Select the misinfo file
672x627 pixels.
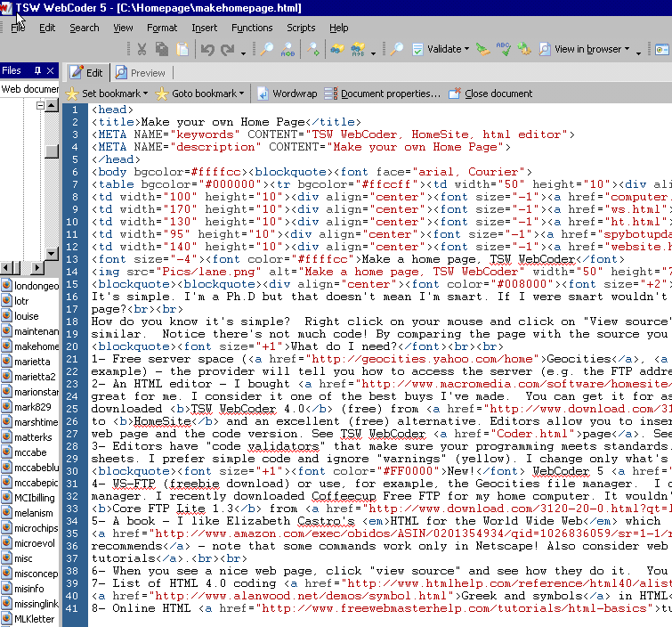click(23, 589)
